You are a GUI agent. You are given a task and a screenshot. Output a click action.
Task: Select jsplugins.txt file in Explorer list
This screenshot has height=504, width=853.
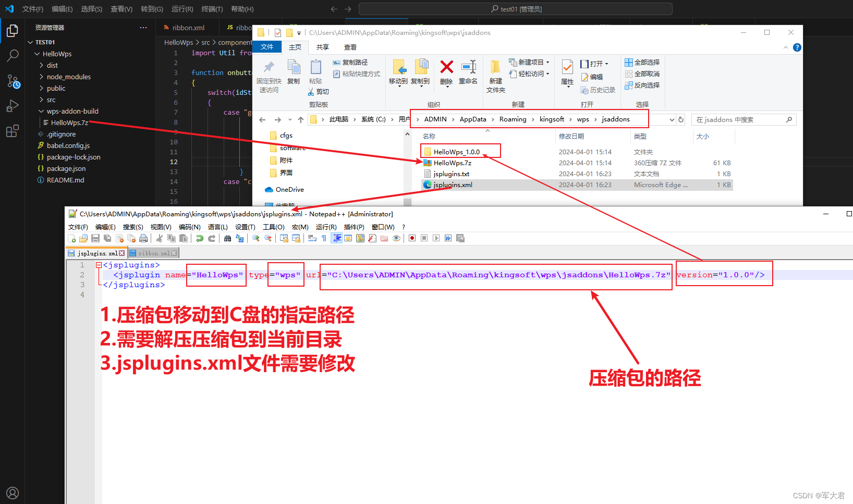pos(577,174)
